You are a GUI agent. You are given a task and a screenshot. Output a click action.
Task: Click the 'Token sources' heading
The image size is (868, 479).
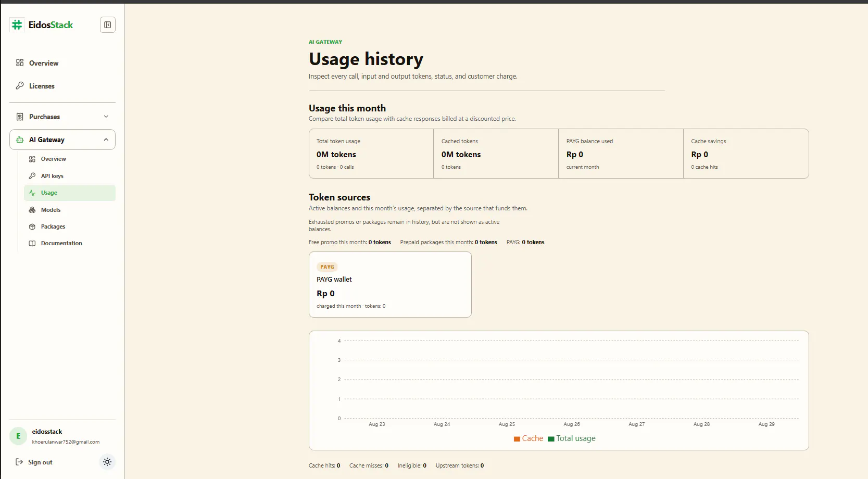tap(339, 197)
